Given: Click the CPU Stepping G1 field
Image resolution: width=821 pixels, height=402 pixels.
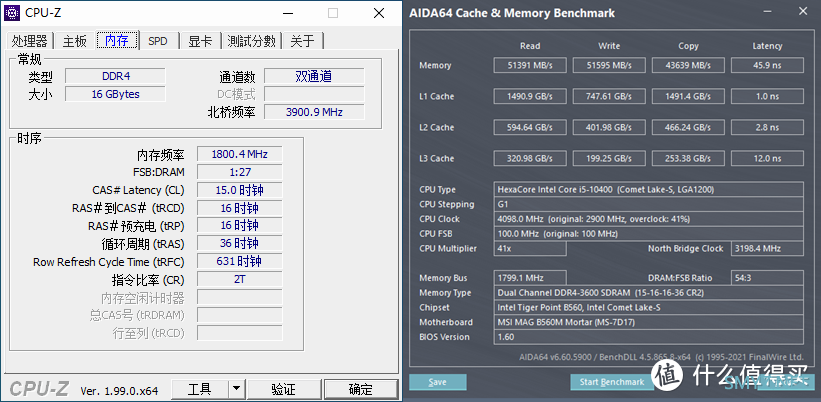Looking at the screenshot, I should click(x=649, y=204).
